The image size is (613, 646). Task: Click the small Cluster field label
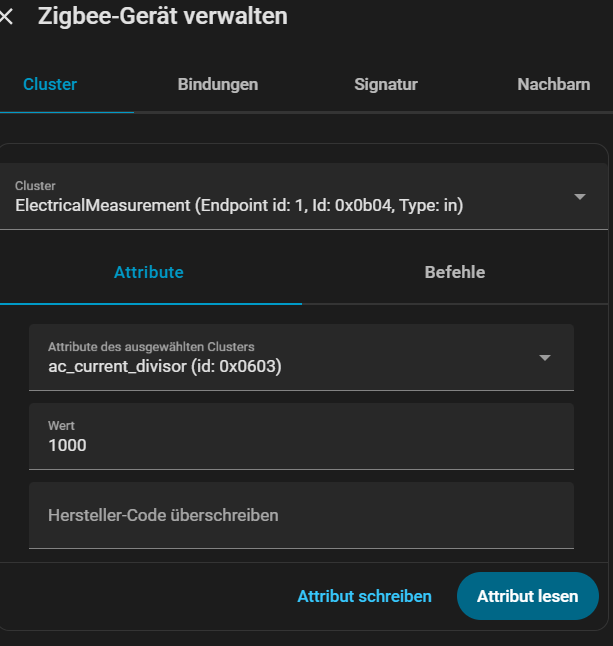click(35, 186)
